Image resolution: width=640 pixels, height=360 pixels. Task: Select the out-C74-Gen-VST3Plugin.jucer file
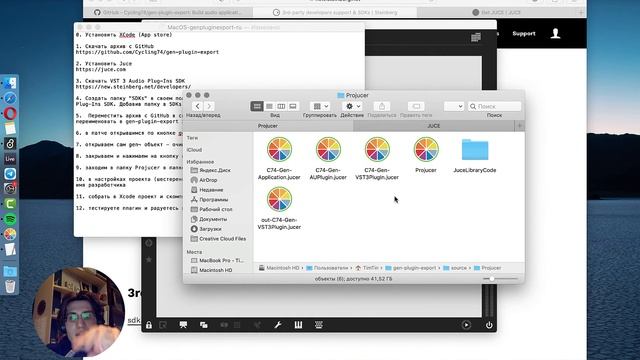pyautogui.click(x=279, y=209)
